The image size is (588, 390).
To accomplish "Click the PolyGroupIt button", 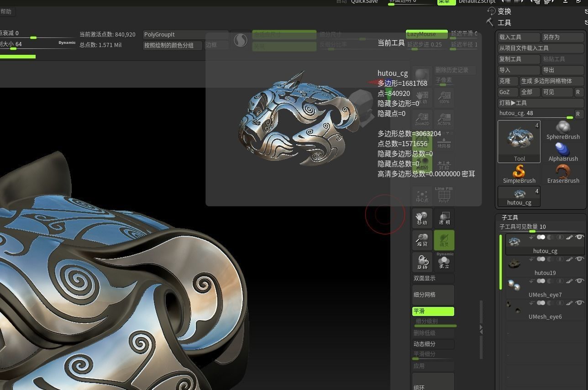I will (186, 34).
